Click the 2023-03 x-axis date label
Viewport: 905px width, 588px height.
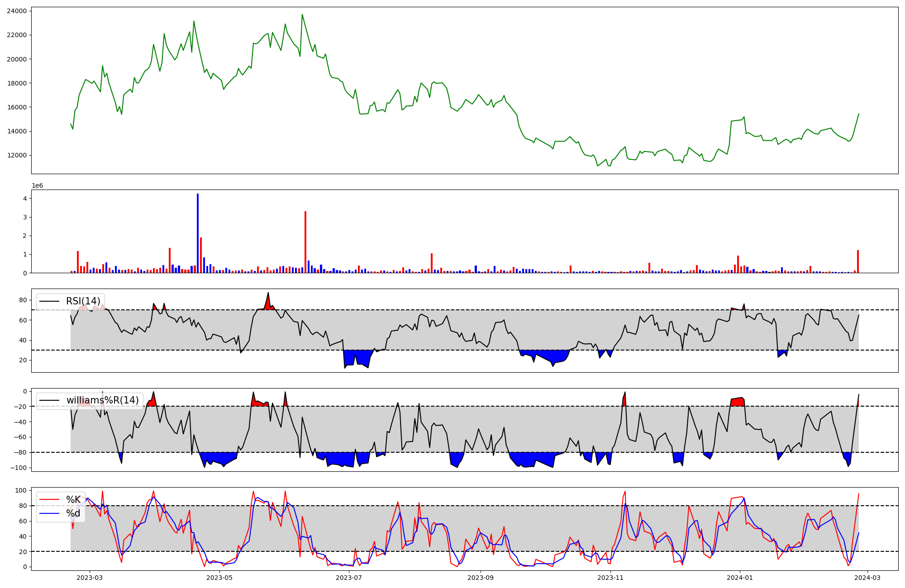[90, 578]
